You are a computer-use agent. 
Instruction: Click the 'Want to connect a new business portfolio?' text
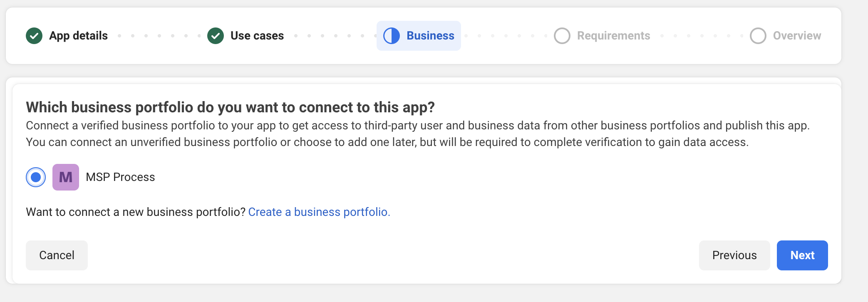[x=136, y=212]
